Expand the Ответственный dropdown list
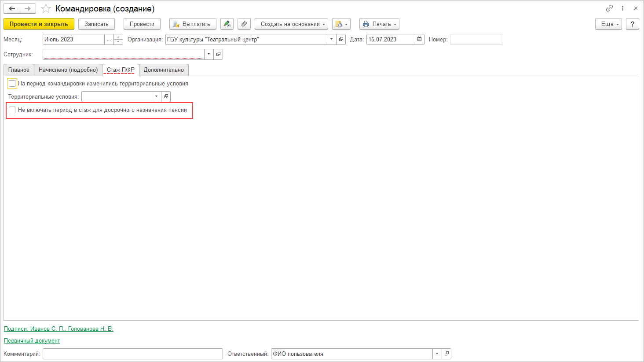This screenshot has width=644, height=362. [437, 354]
